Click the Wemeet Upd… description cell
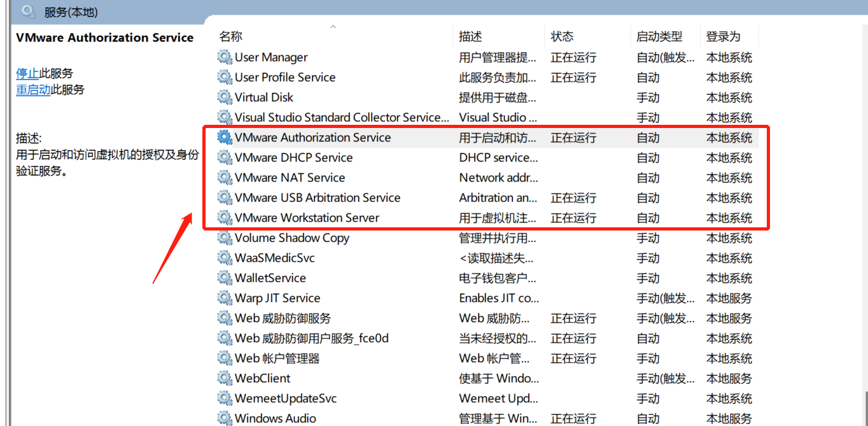Viewport: 868px width, 426px height. point(499,398)
